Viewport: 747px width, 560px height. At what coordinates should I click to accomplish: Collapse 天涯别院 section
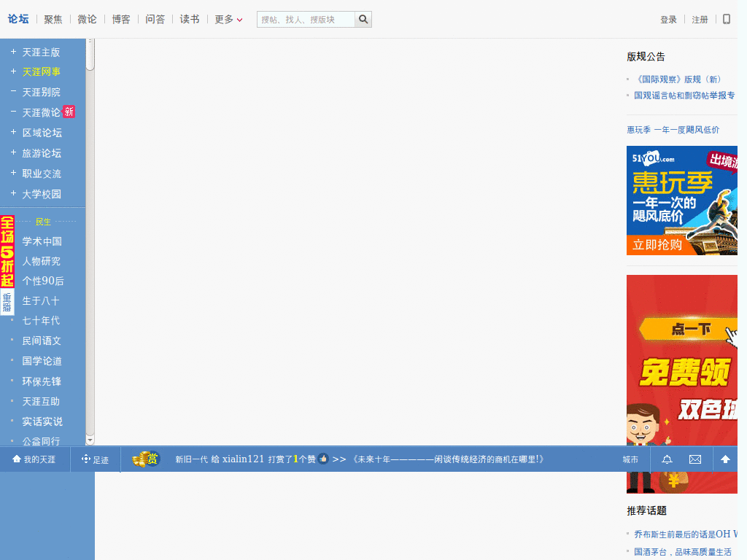point(13,91)
